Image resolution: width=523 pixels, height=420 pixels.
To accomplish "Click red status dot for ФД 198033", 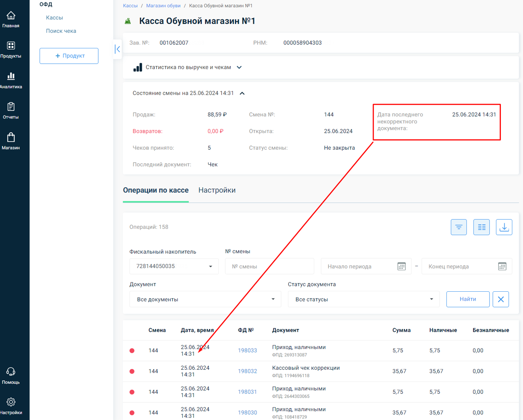I will [132, 351].
